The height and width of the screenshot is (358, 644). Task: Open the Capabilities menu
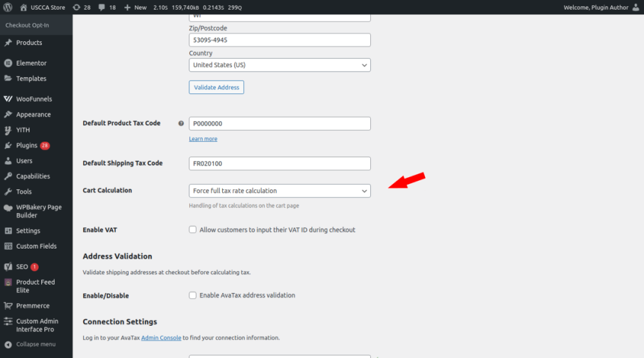33,176
